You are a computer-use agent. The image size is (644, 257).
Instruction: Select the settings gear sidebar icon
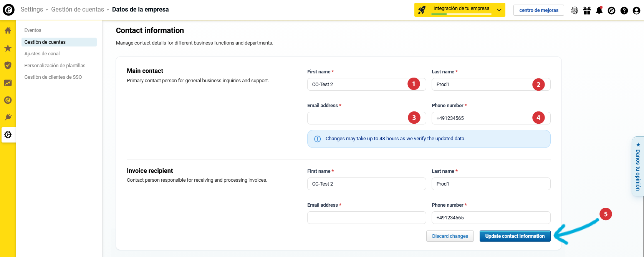[x=8, y=135]
